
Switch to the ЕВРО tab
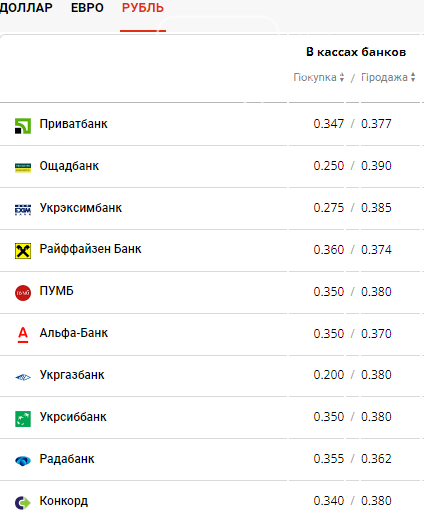click(x=87, y=8)
